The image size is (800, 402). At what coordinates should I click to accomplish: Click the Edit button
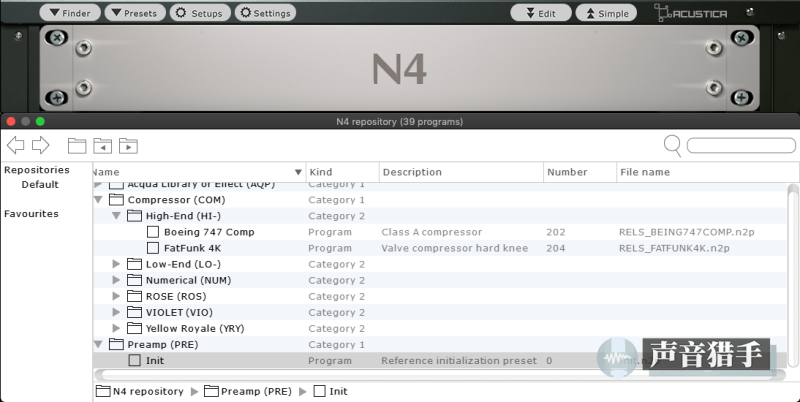click(541, 13)
